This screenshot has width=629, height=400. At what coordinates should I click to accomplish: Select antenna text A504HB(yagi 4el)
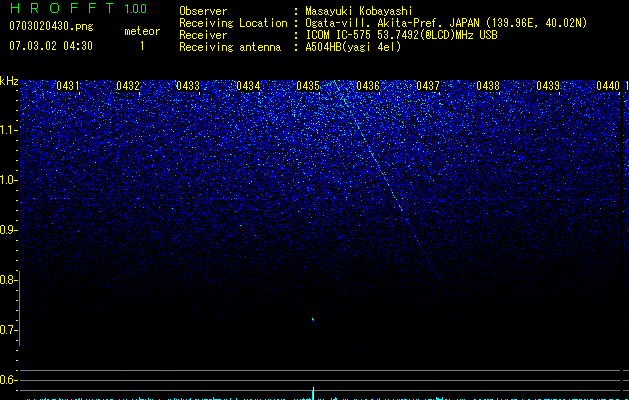(x=353, y=47)
